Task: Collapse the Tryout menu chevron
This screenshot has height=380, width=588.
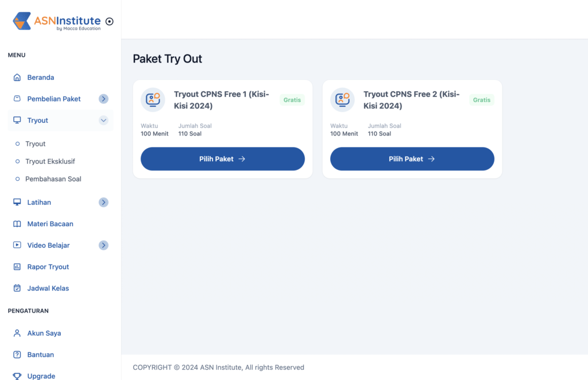Action: (x=103, y=121)
